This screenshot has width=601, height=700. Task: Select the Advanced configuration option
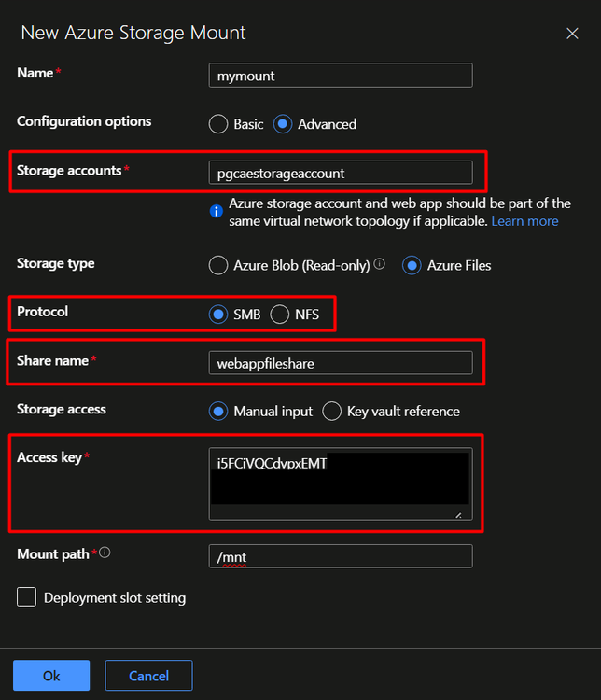tap(284, 124)
